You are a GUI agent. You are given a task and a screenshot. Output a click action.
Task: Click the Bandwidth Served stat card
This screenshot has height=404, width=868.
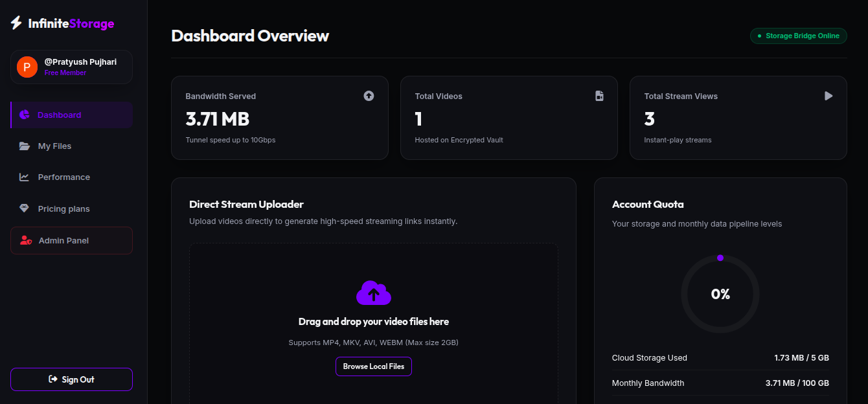click(280, 118)
